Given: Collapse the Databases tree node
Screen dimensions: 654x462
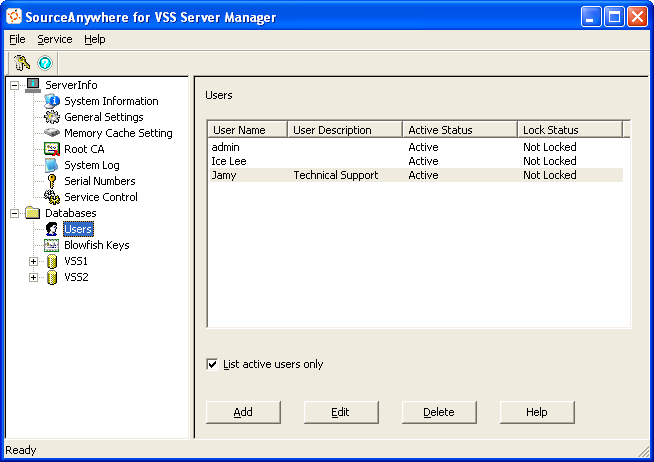Looking at the screenshot, I should [14, 213].
